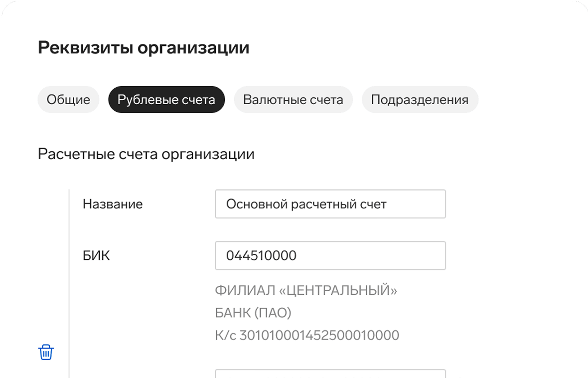Click the Название field label

[113, 203]
